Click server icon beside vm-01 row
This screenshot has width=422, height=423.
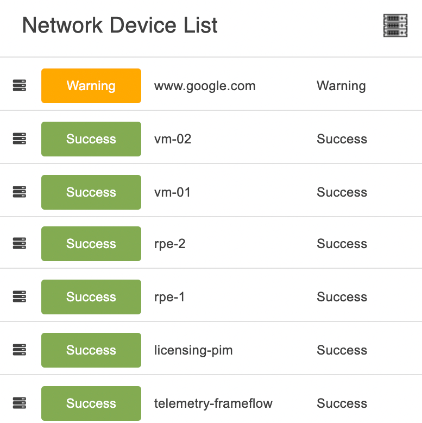point(19,192)
